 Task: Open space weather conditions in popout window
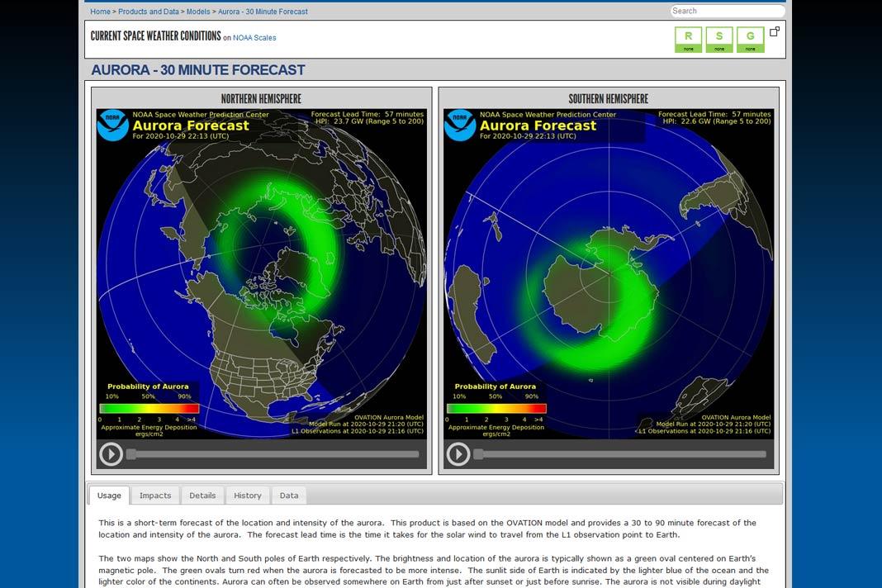(775, 31)
